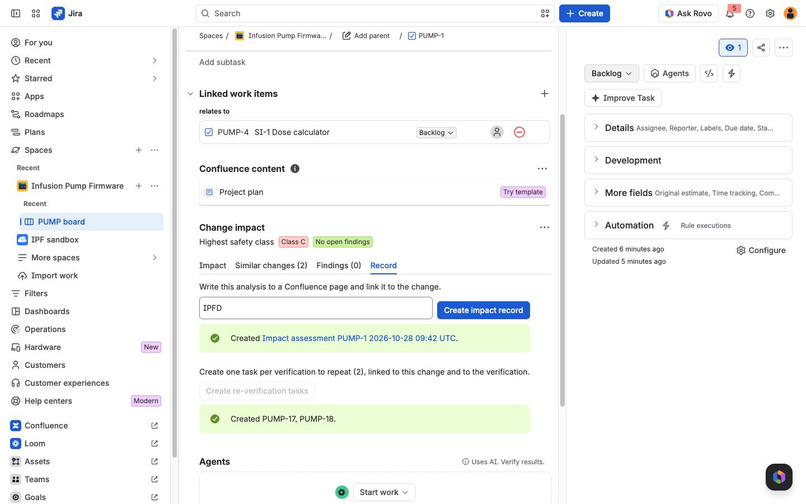Collapse the sidebar using the top-left icon

point(15,13)
